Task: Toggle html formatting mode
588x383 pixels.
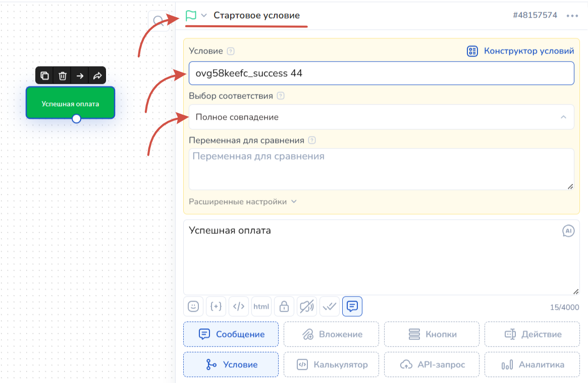Action: pyautogui.click(x=261, y=306)
